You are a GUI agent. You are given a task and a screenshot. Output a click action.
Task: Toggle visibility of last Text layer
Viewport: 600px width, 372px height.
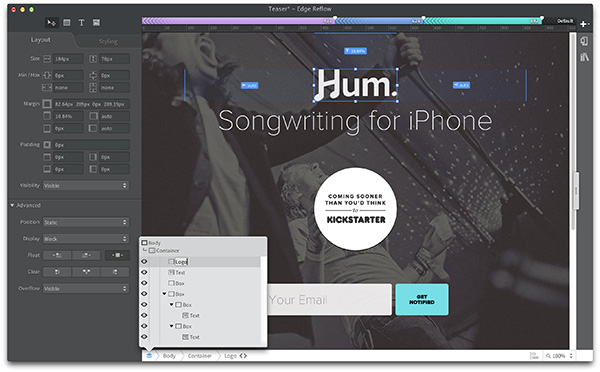click(144, 336)
